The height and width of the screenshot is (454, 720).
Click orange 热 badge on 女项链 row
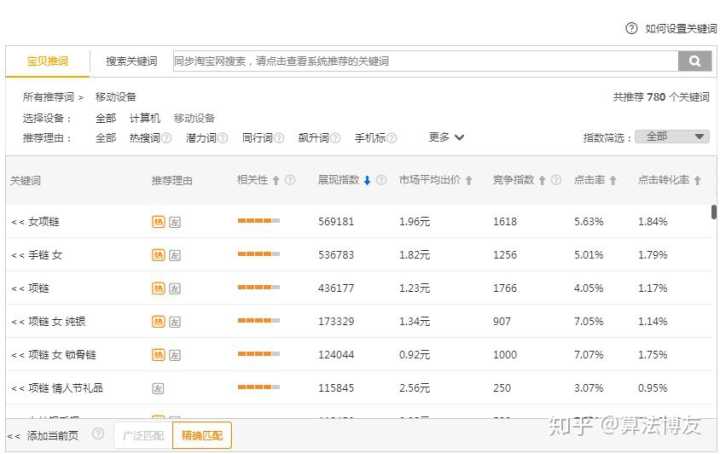coord(158,222)
